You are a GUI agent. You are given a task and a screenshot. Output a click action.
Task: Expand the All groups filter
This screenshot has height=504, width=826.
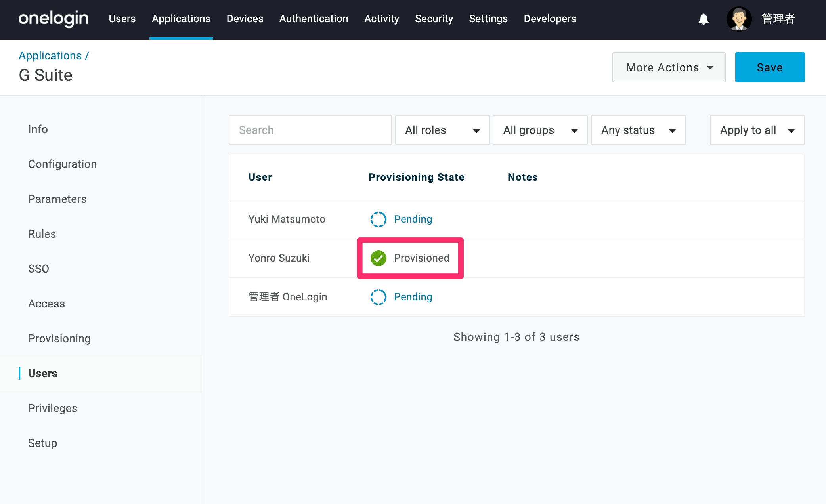click(540, 130)
